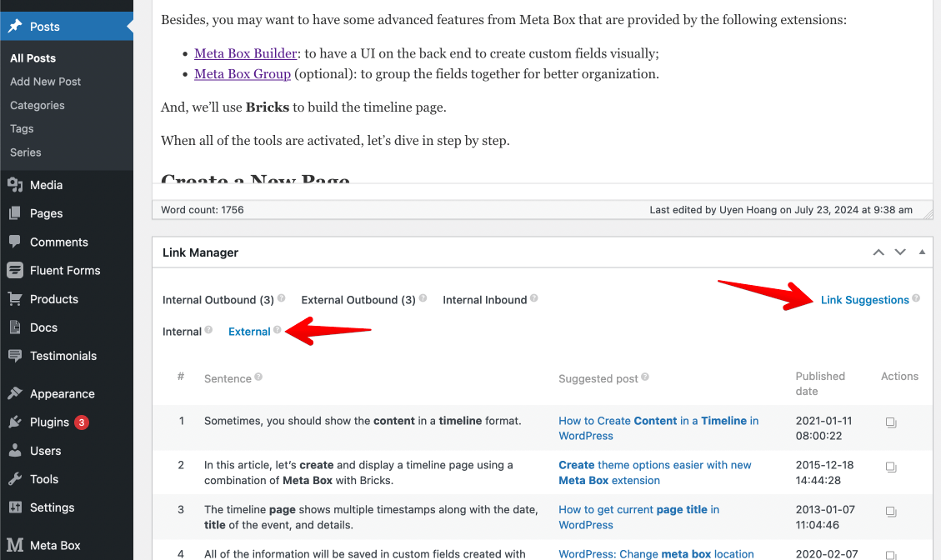Click the published date 2013-01-07 11:04:46
941x560 pixels.
pyautogui.click(x=825, y=517)
